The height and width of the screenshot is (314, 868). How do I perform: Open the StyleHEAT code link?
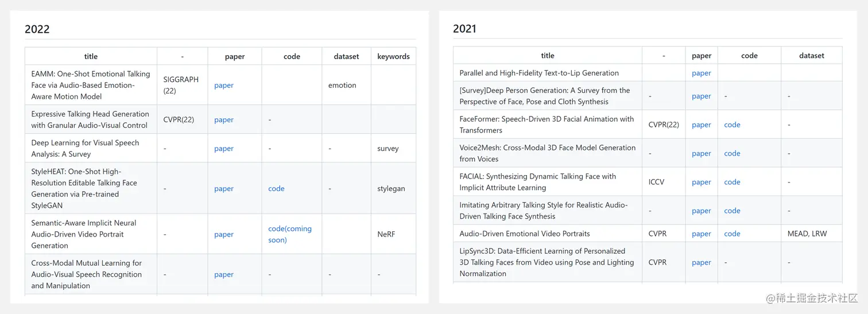point(276,188)
